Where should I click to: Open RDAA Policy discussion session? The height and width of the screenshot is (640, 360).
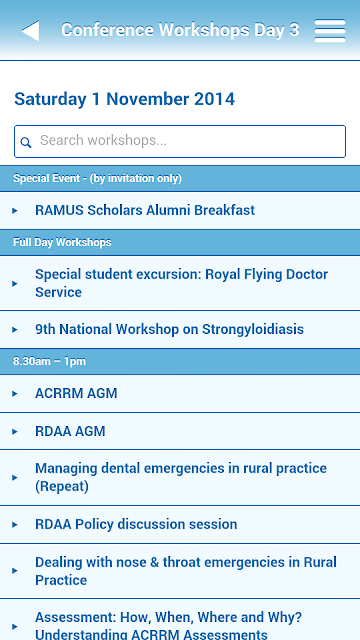click(180, 524)
